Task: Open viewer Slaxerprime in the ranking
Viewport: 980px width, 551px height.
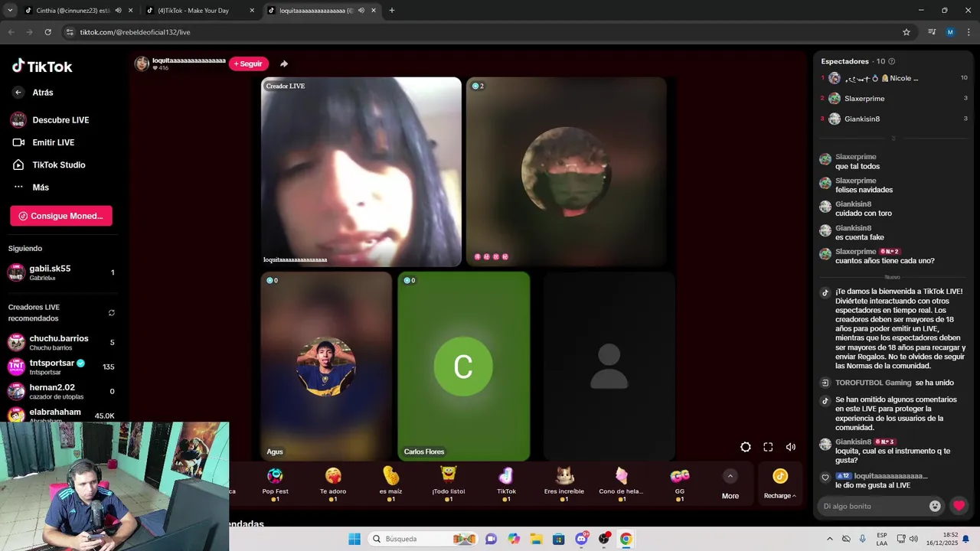Action: point(894,98)
